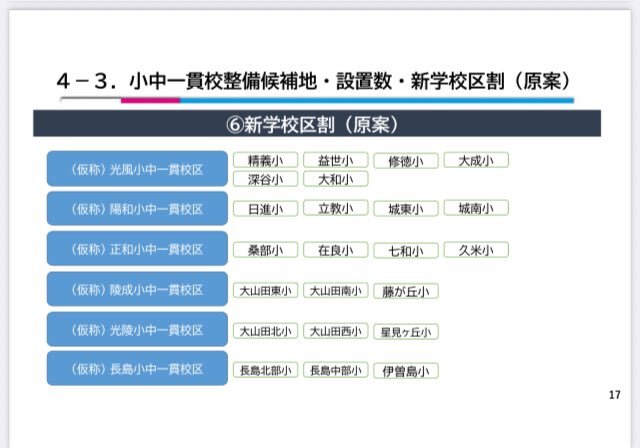The height and width of the screenshot is (448, 640).
Task: Click the page number '17'
Action: (615, 395)
